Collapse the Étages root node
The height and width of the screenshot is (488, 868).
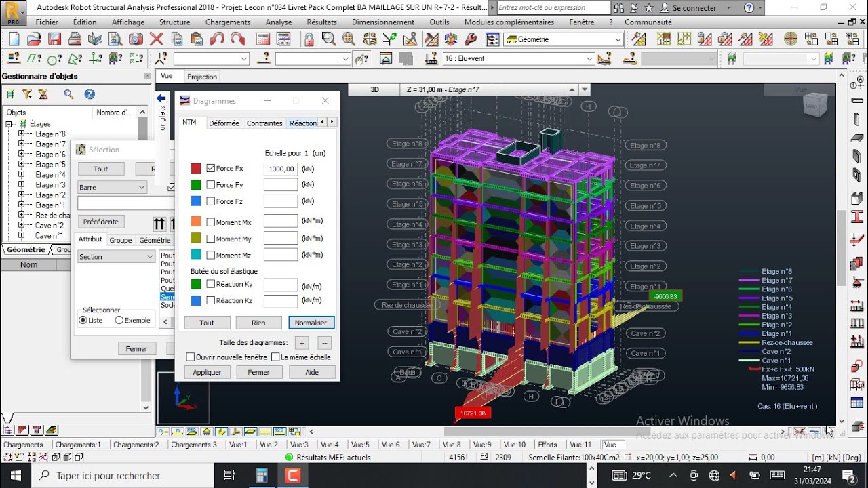(10, 124)
